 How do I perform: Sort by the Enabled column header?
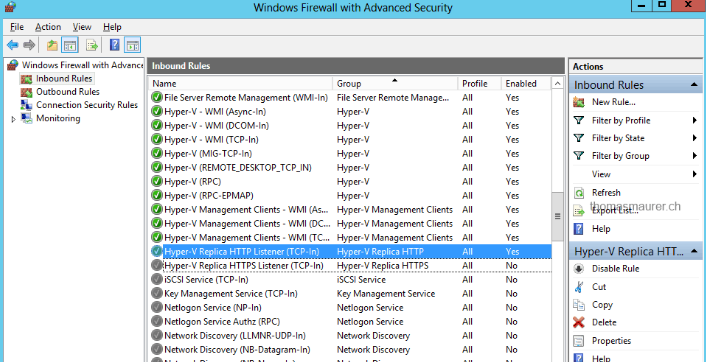click(525, 84)
